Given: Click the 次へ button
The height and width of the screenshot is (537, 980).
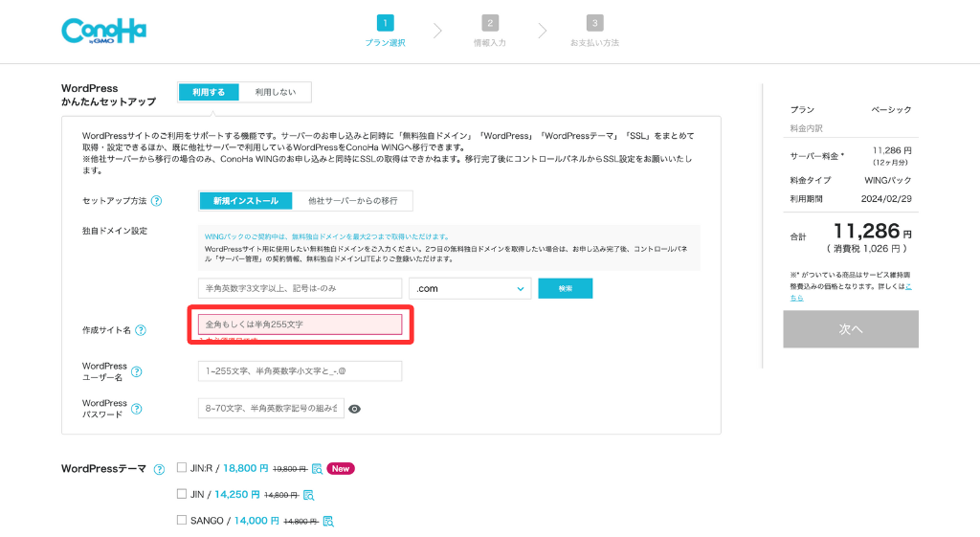Looking at the screenshot, I should point(850,329).
